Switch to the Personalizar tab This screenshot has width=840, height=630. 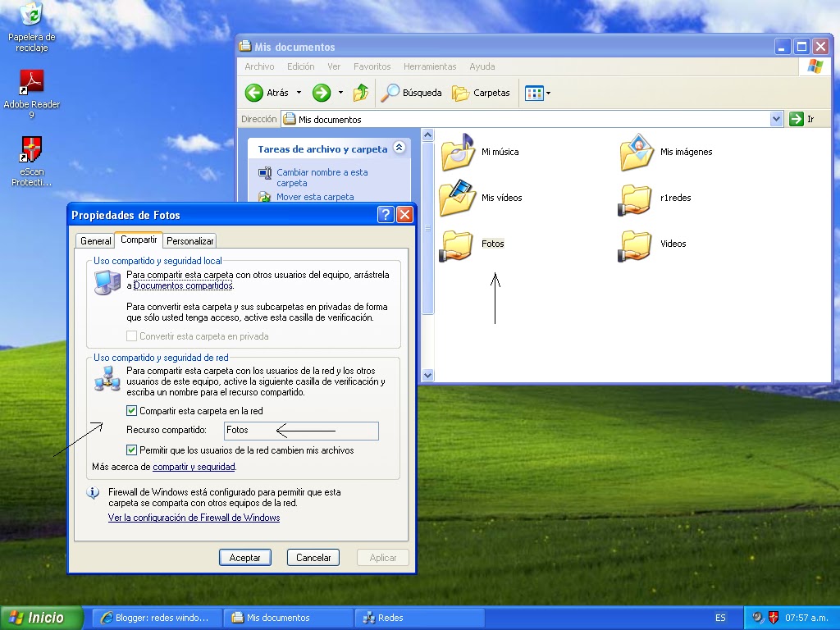tap(189, 241)
